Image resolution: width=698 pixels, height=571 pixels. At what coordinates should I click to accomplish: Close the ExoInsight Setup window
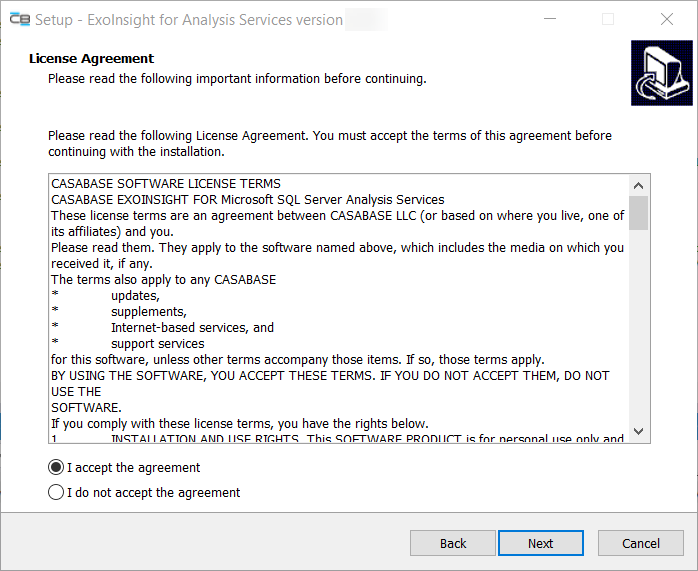pos(666,19)
